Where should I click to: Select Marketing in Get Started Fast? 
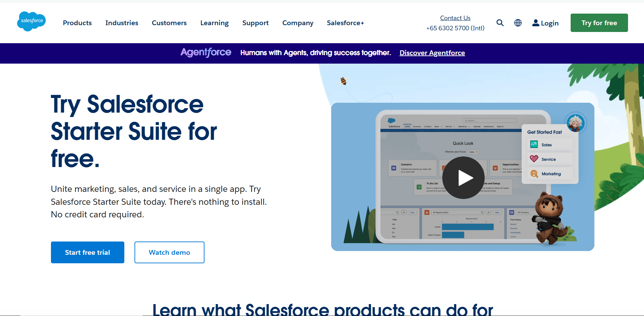[x=550, y=174]
